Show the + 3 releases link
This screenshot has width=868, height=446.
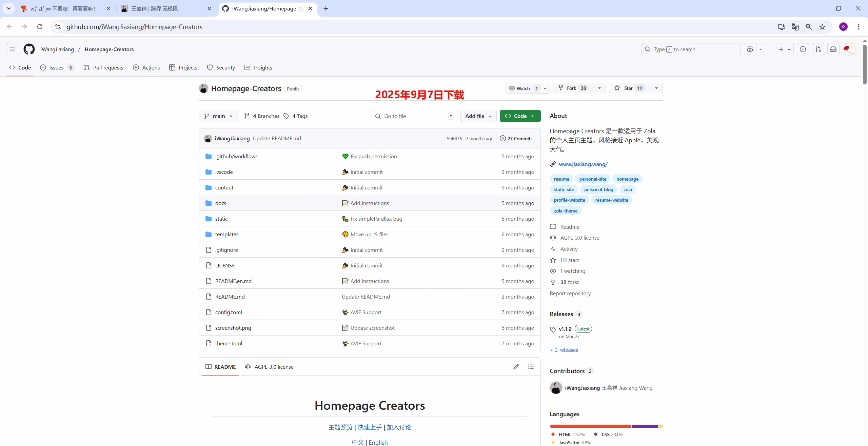point(564,350)
